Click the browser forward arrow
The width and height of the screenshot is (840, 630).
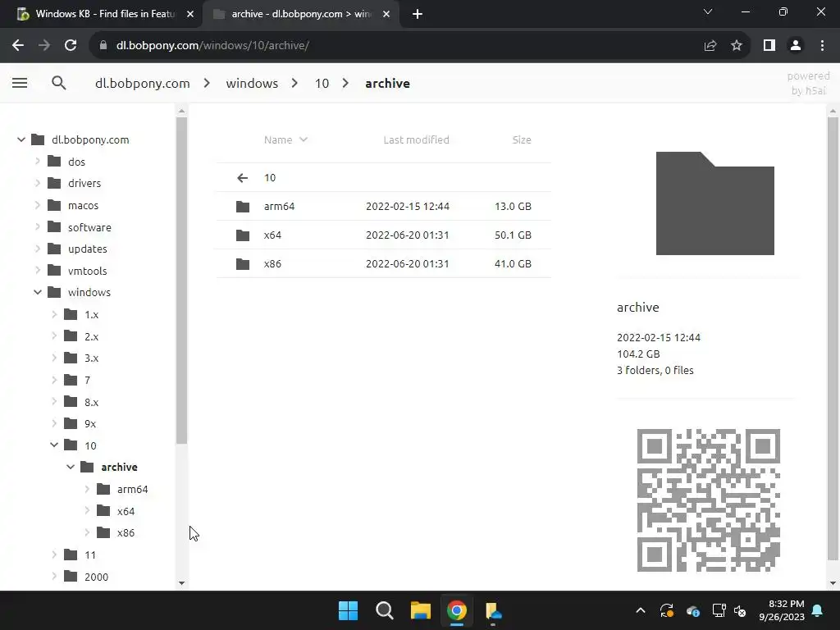click(x=44, y=46)
